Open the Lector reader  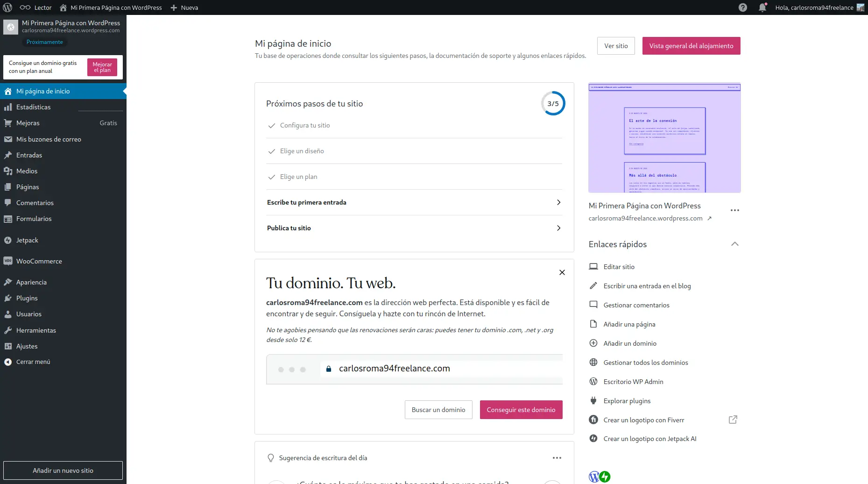[35, 7]
